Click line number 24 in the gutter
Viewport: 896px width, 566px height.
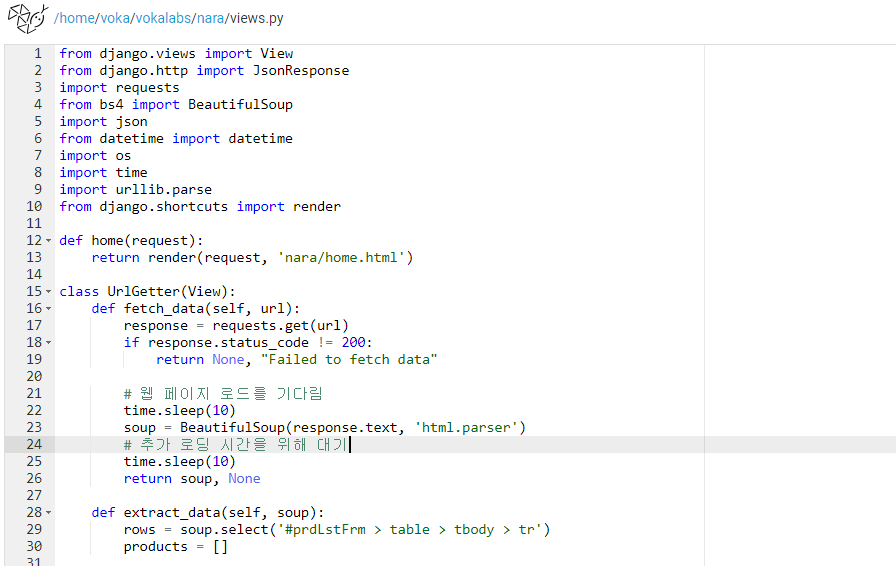coord(34,445)
